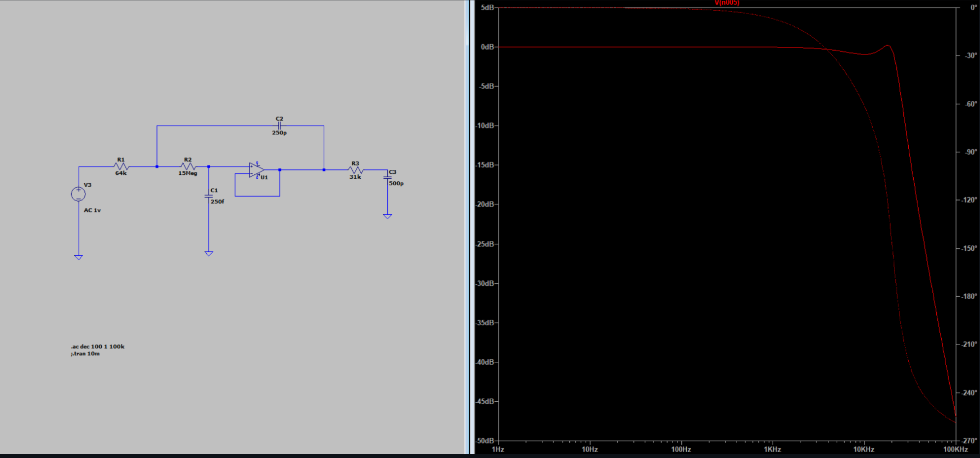
Task: Click the 0dB label on magnitude axis
Action: [487, 47]
